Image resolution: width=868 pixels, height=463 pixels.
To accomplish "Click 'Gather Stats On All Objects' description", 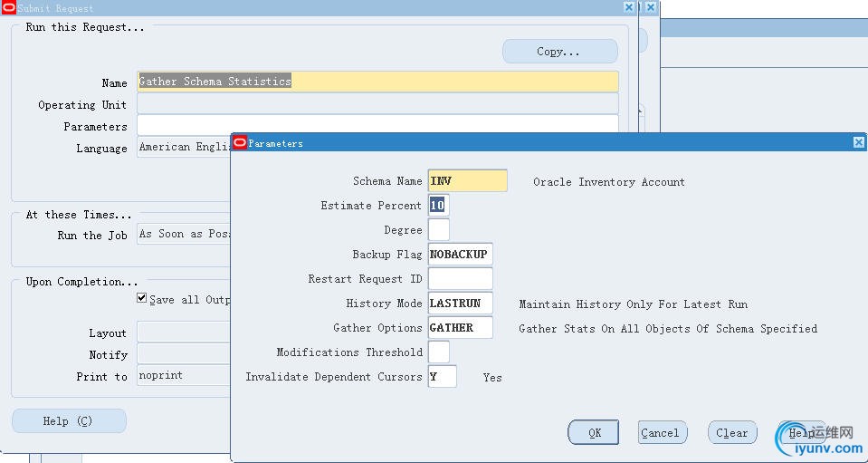I will click(x=668, y=328).
